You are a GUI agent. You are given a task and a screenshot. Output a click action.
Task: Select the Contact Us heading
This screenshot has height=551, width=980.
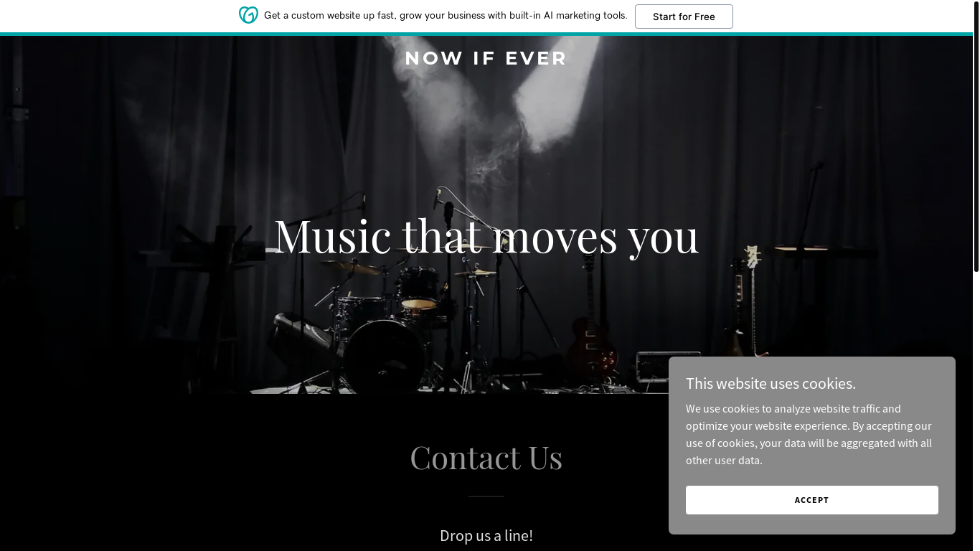point(486,457)
